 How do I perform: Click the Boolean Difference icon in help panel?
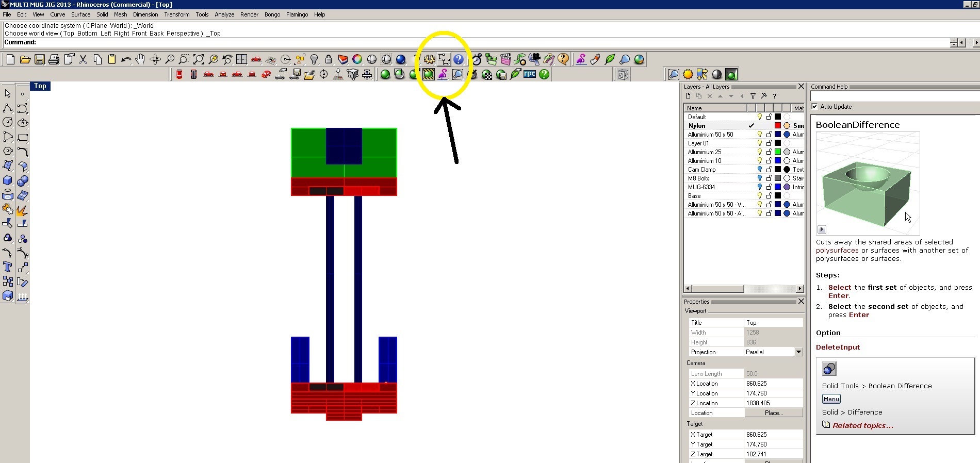pos(829,369)
